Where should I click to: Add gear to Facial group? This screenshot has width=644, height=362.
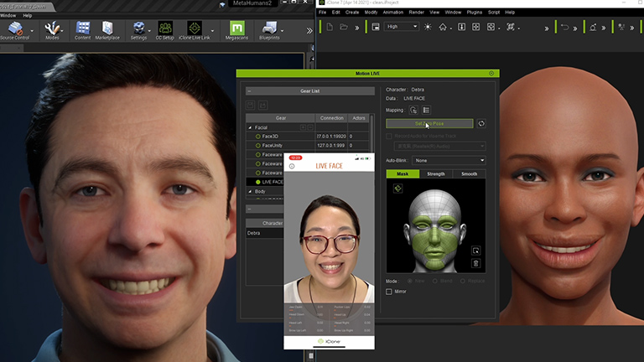click(x=303, y=127)
